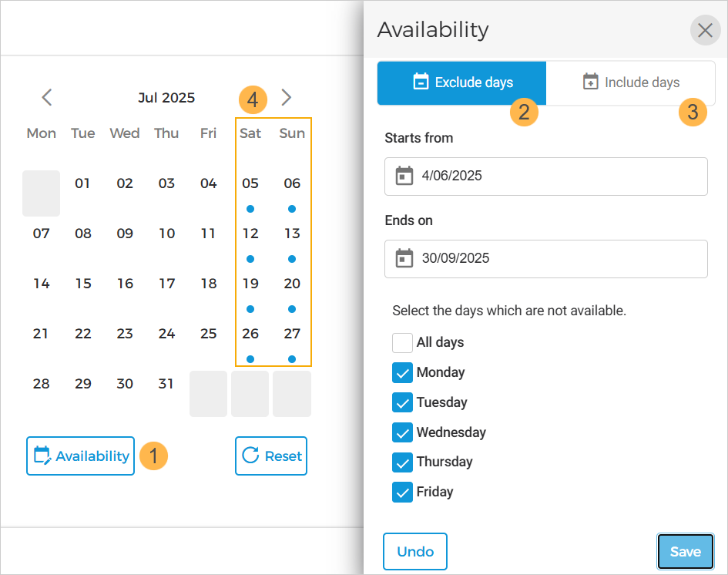Click the Starts from date field

coord(555,176)
